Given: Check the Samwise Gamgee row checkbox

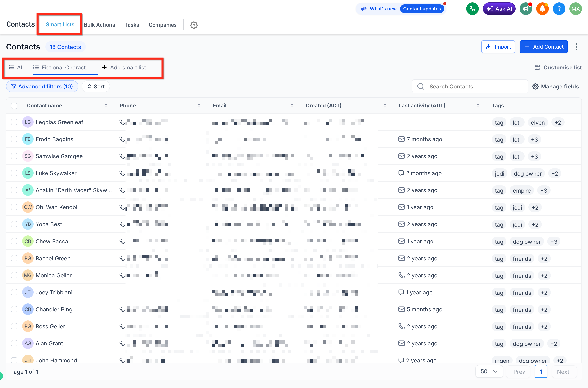Looking at the screenshot, I should (14, 156).
